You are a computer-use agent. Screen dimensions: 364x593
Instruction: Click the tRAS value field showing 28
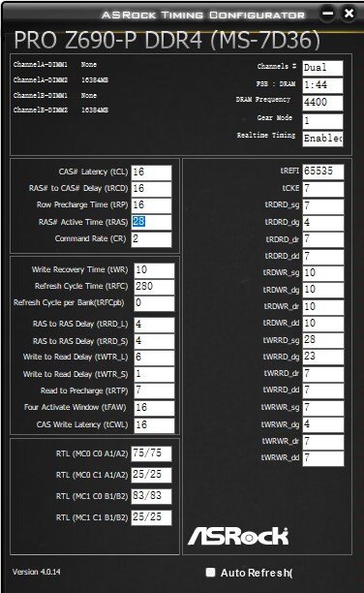(151, 222)
